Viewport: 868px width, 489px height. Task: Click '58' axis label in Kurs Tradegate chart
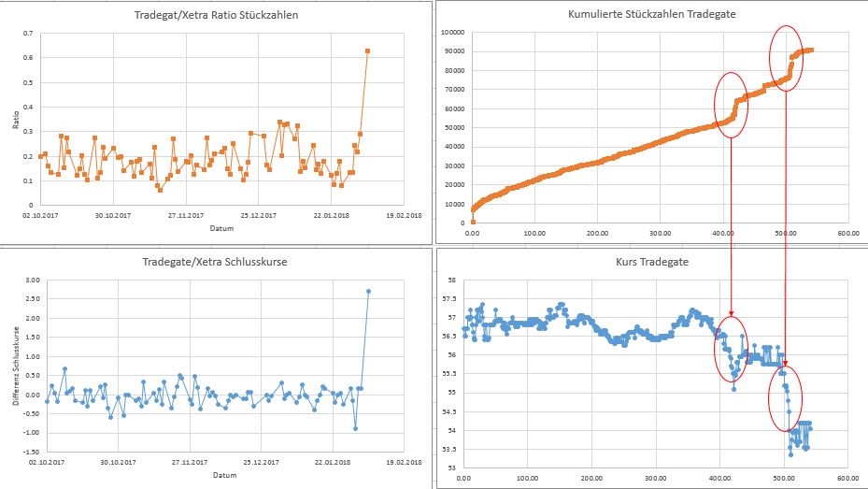[451, 280]
